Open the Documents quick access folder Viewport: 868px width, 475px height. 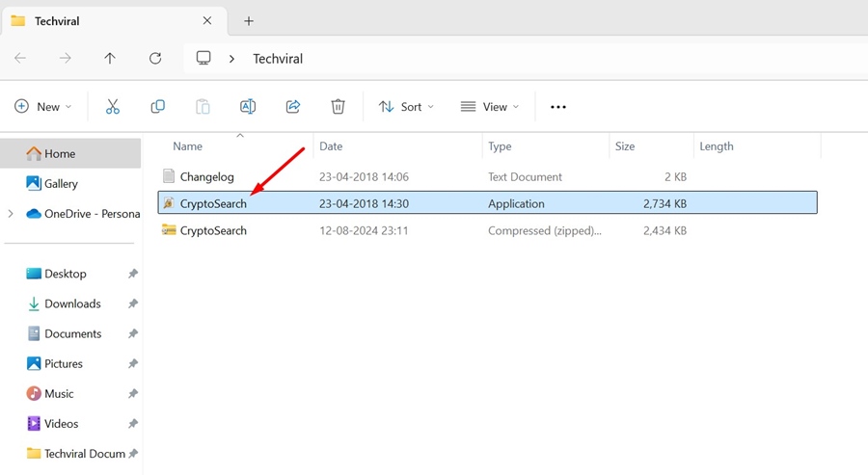(65, 333)
